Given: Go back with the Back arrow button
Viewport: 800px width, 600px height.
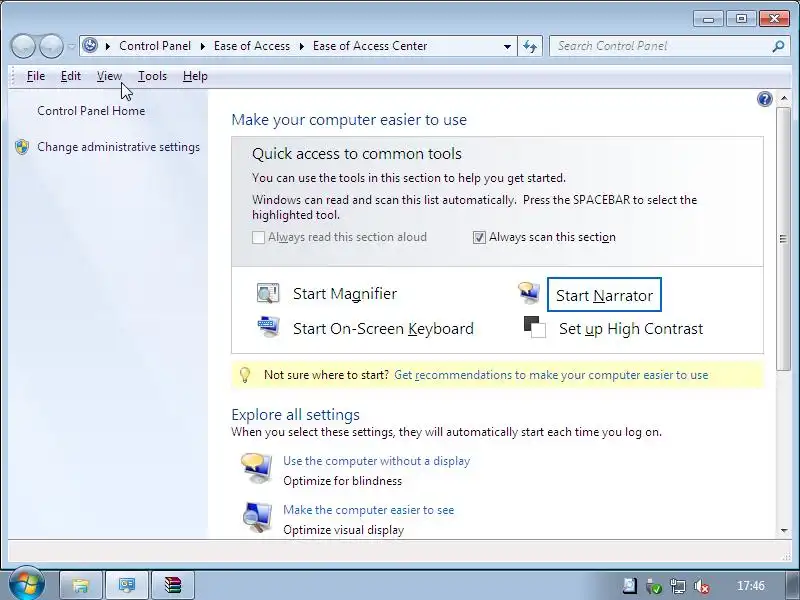Looking at the screenshot, I should pyautogui.click(x=23, y=46).
